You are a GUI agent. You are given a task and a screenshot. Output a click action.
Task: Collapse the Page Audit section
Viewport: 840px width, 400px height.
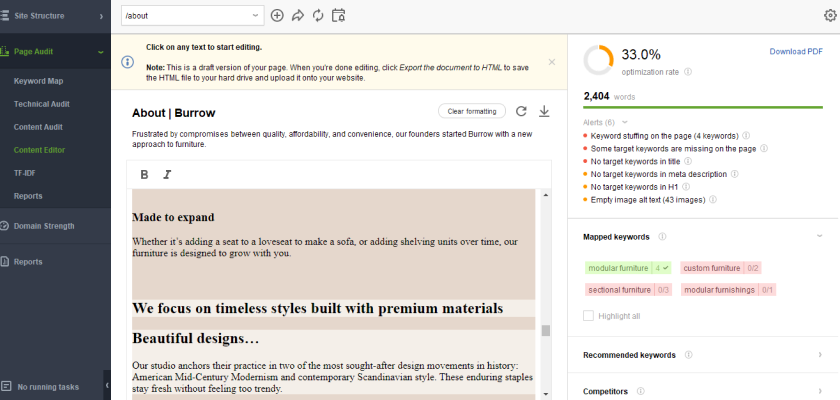coord(101,52)
